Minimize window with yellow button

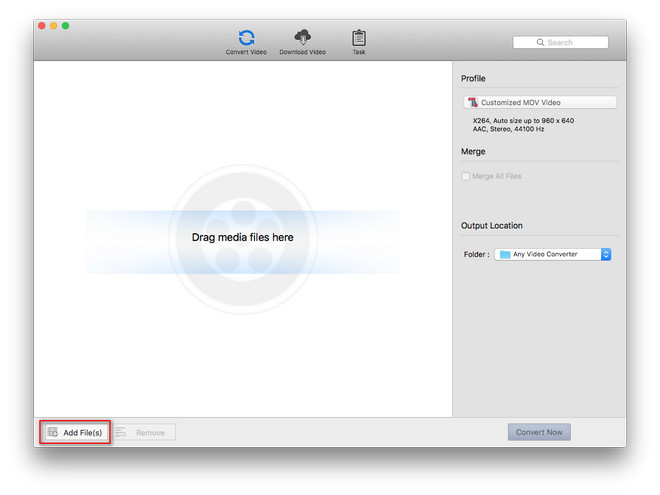[x=53, y=26]
